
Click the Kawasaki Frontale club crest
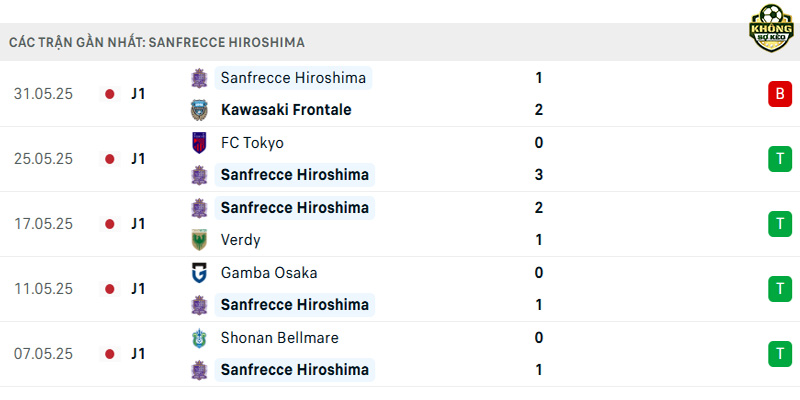[199, 110]
